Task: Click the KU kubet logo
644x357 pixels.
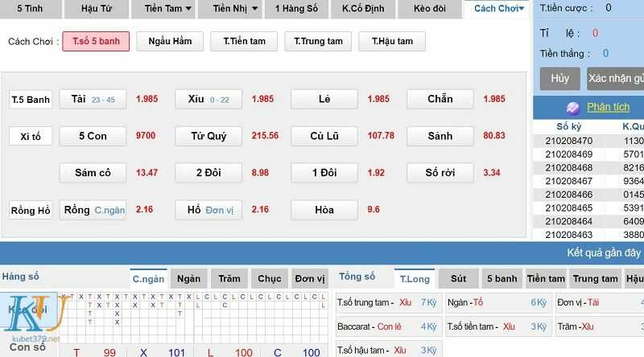Action: [30, 318]
